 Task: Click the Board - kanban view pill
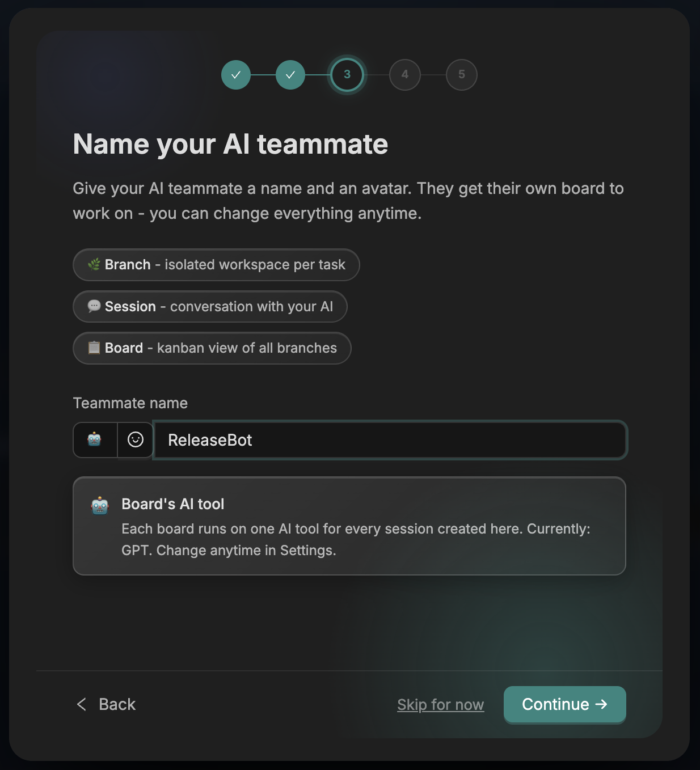pyautogui.click(x=212, y=348)
